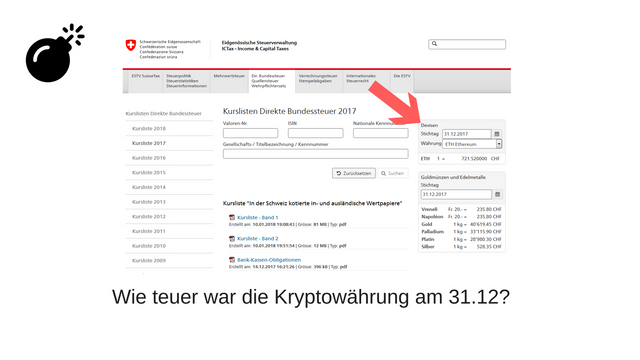Select Kursliste 2013 in sidebar

click(x=149, y=202)
